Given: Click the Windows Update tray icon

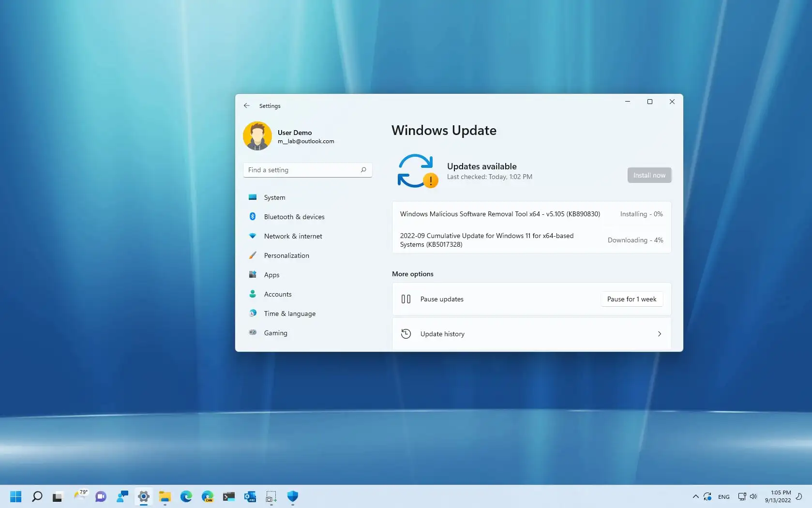Looking at the screenshot, I should (x=707, y=496).
